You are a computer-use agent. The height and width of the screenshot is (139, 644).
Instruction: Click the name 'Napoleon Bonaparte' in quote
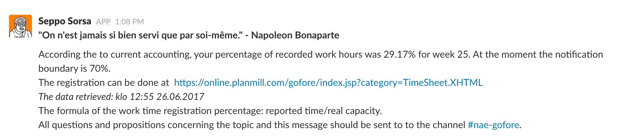(295, 35)
